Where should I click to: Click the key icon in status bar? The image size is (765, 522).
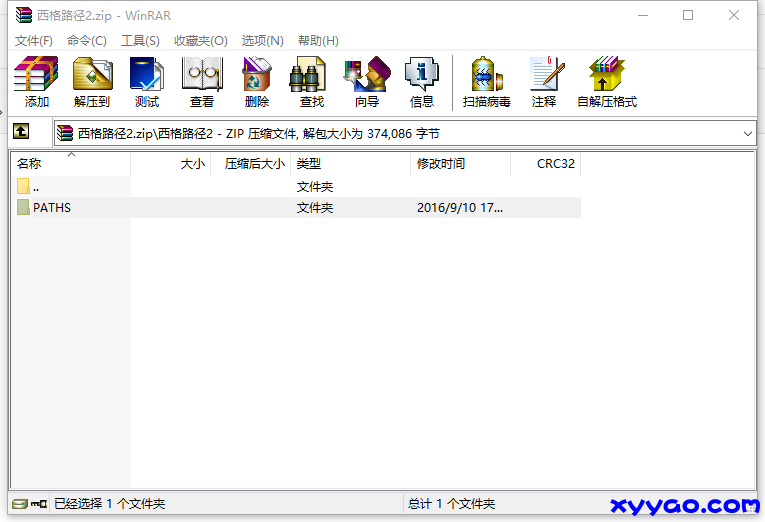pos(39,503)
